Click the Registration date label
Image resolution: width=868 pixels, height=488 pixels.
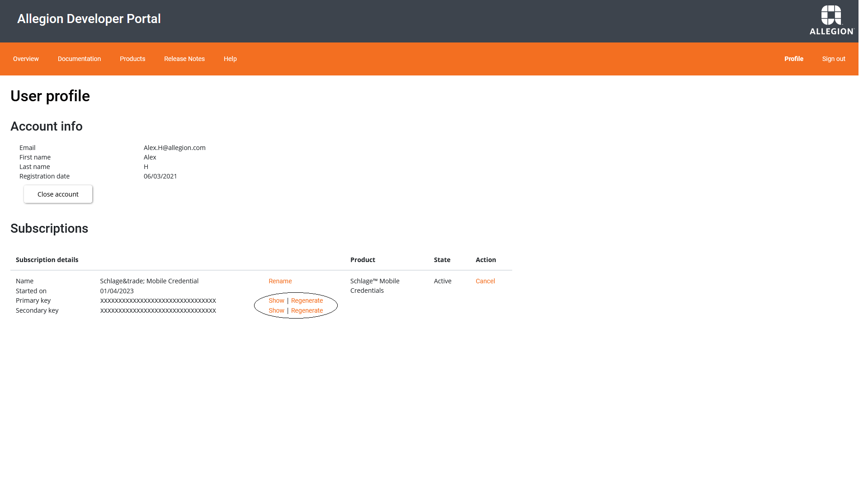click(x=44, y=176)
